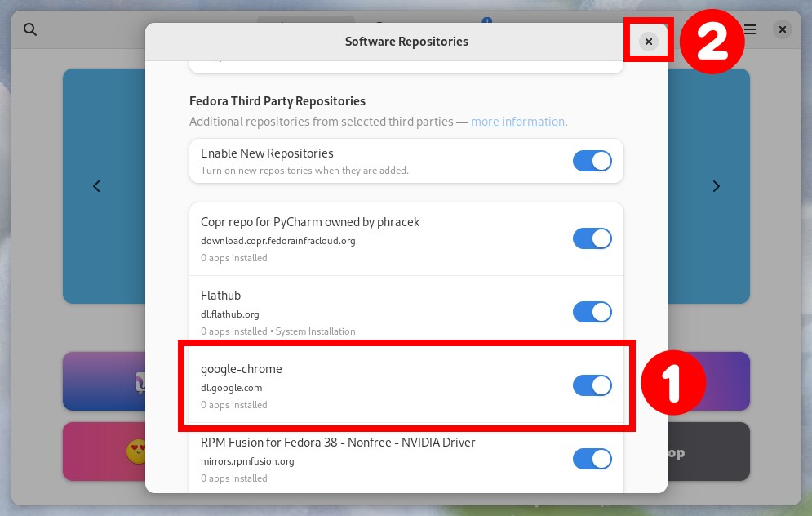
Task: Go to the previous featured banner
Action: pyautogui.click(x=96, y=186)
